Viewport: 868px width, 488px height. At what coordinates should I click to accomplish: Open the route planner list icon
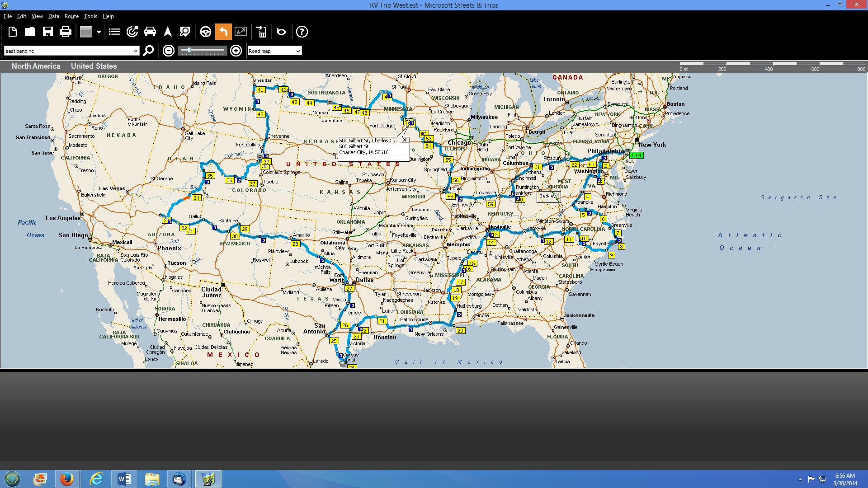(x=114, y=32)
